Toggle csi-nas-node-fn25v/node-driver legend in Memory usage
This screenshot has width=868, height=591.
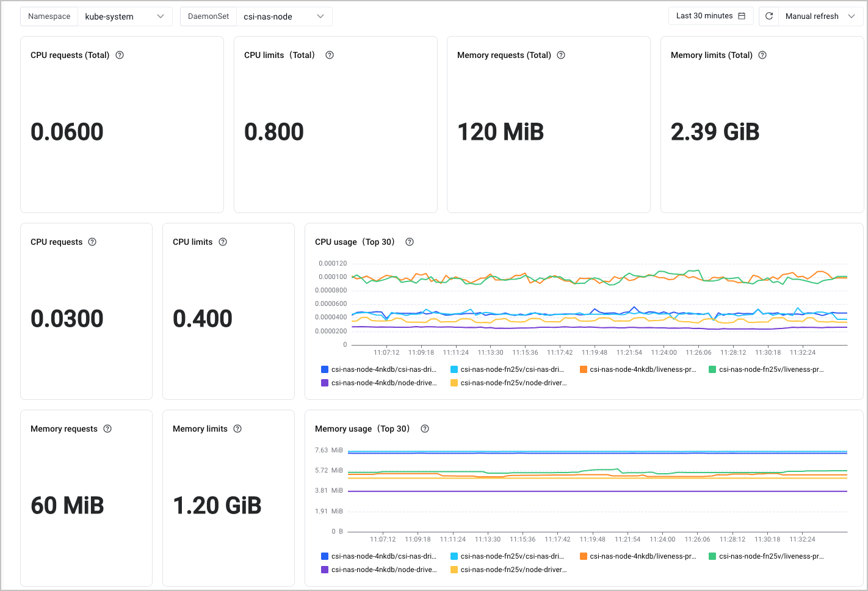point(508,570)
